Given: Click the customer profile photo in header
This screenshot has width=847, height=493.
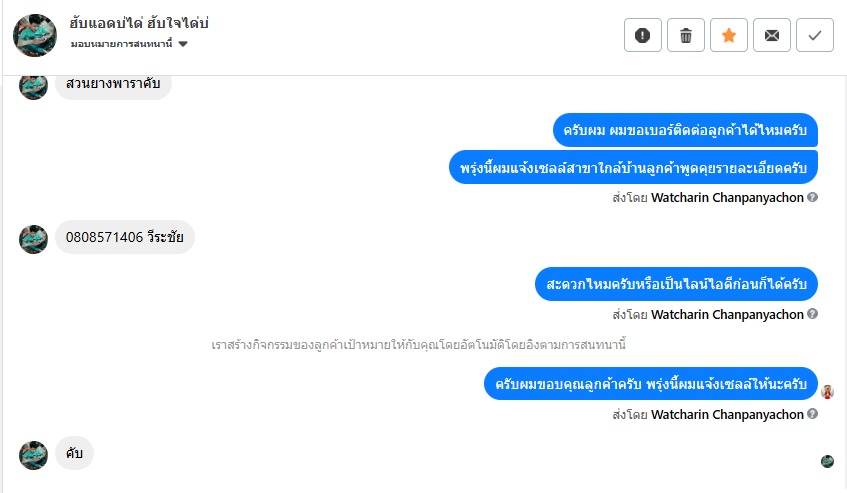Looking at the screenshot, I should point(34,35).
